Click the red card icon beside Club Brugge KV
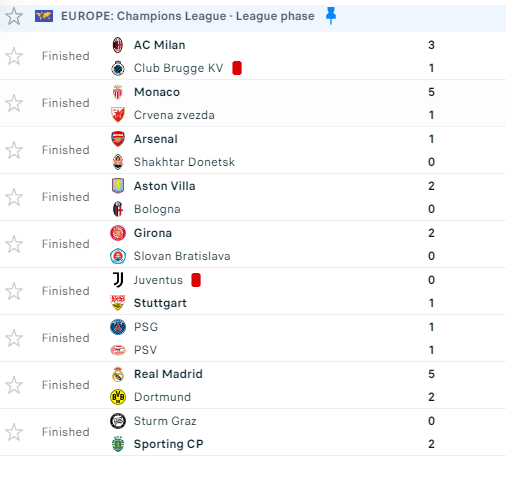Screen dimensions: 506x477 click(237, 68)
